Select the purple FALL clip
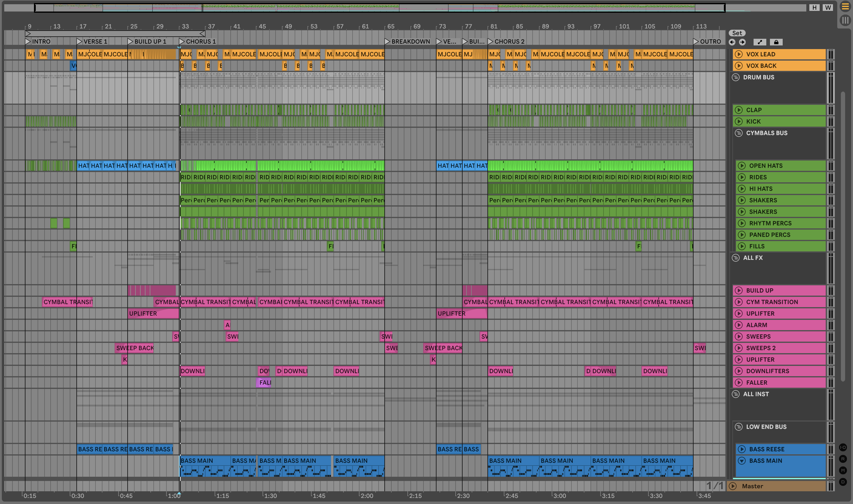 coord(264,383)
